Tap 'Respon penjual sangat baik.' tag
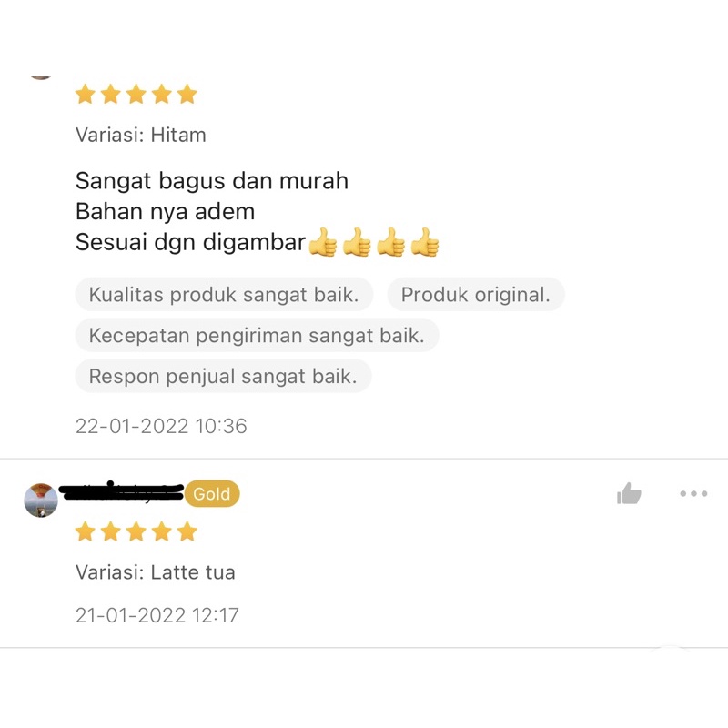This screenshot has width=728, height=728. (223, 376)
